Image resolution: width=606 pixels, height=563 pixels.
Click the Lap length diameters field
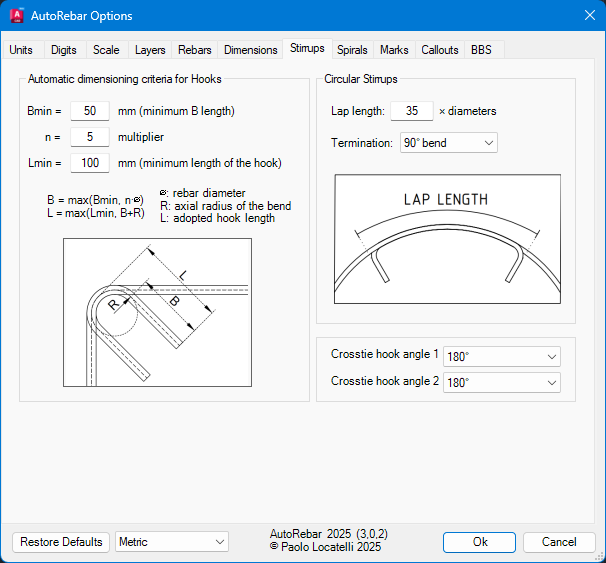[412, 111]
